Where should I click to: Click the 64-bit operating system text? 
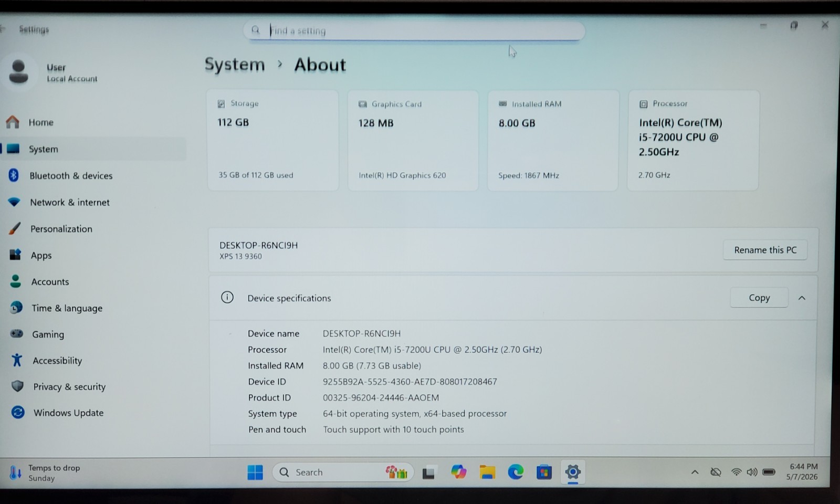pyautogui.click(x=415, y=413)
